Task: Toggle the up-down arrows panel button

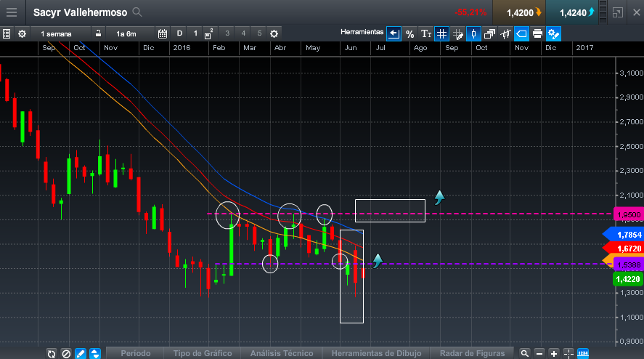Action: [x=95, y=354]
